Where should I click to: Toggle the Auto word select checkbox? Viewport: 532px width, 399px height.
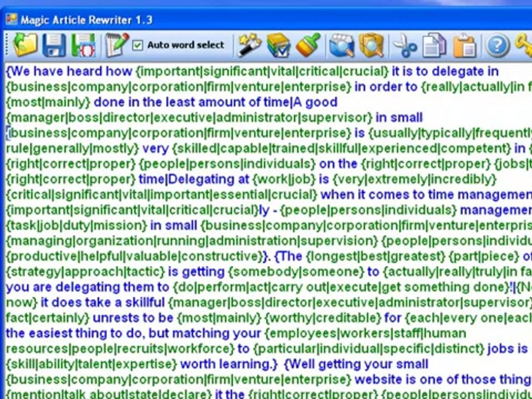pos(137,45)
